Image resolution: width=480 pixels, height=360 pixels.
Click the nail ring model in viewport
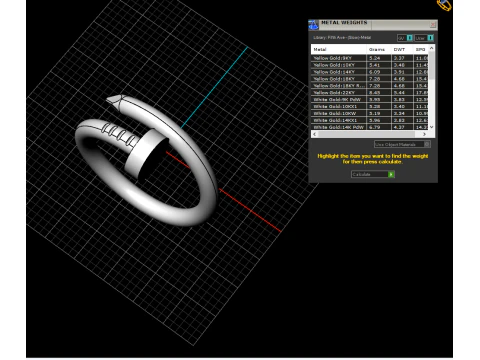pos(147,160)
